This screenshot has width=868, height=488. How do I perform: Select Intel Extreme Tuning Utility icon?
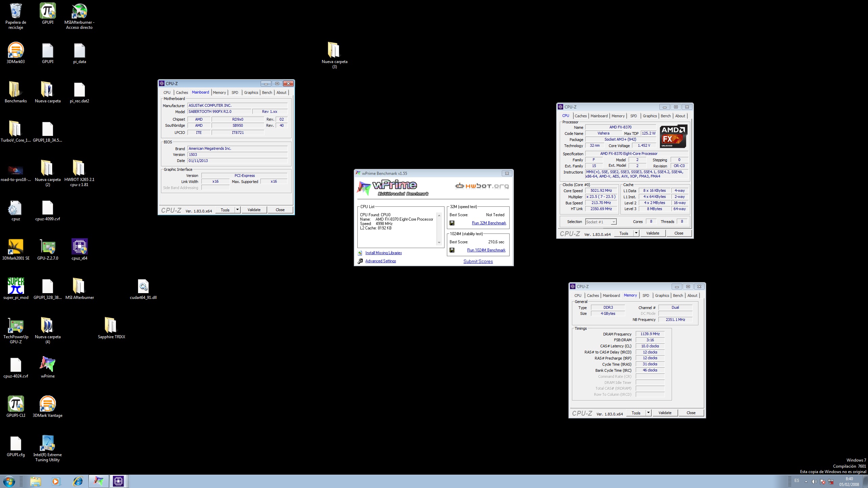tap(47, 444)
